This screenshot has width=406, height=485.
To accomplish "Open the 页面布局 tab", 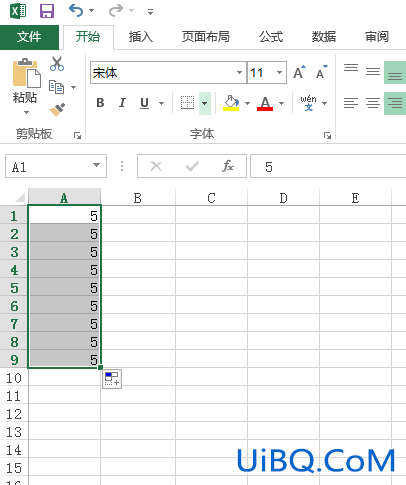I will pyautogui.click(x=206, y=37).
